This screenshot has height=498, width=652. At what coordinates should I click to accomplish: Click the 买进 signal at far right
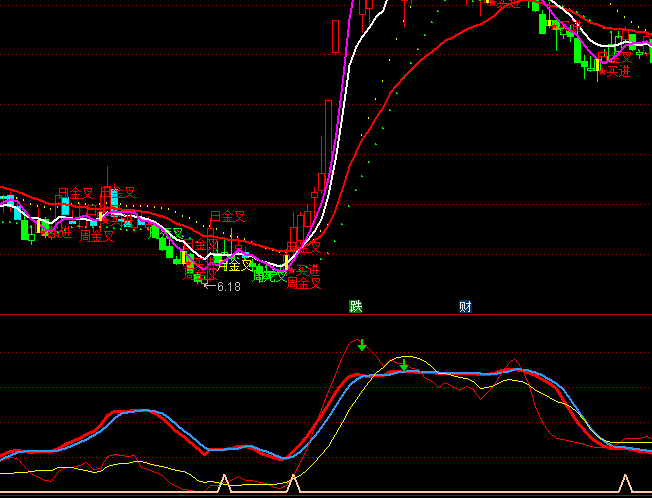614,73
